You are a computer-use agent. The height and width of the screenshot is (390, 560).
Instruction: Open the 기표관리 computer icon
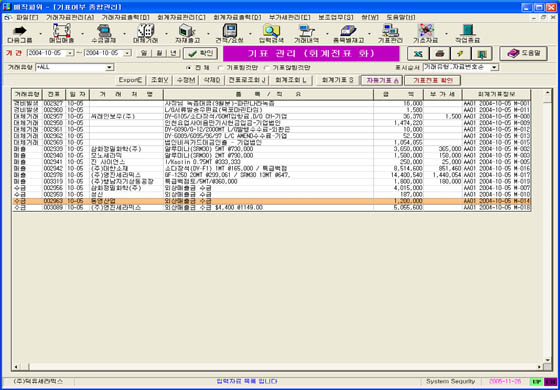coord(390,34)
